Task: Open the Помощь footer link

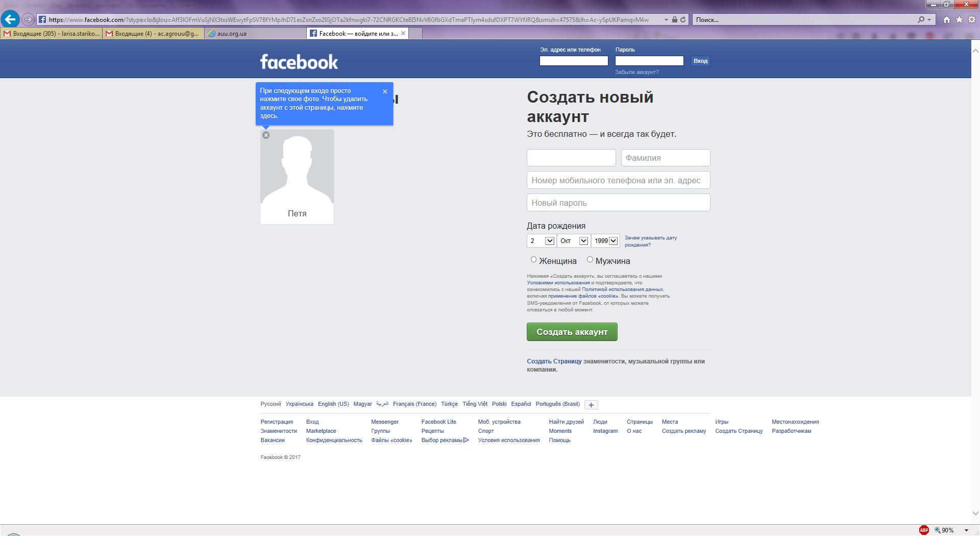Action: (560, 440)
